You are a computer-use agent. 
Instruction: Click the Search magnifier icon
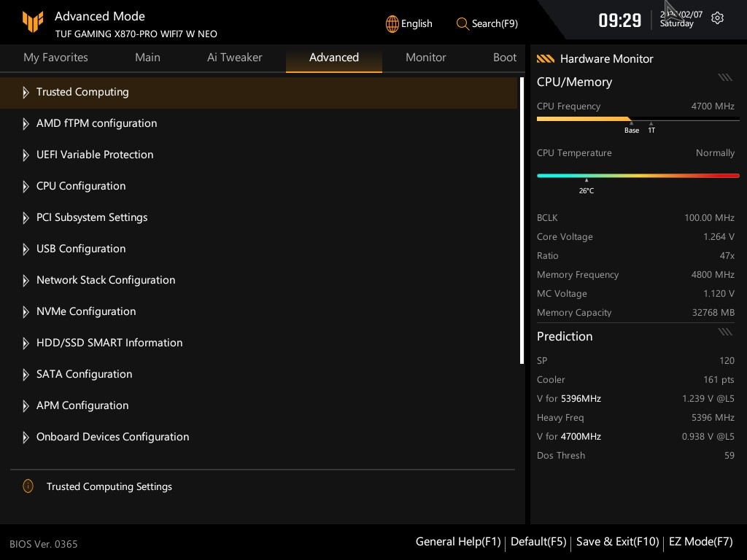(462, 23)
